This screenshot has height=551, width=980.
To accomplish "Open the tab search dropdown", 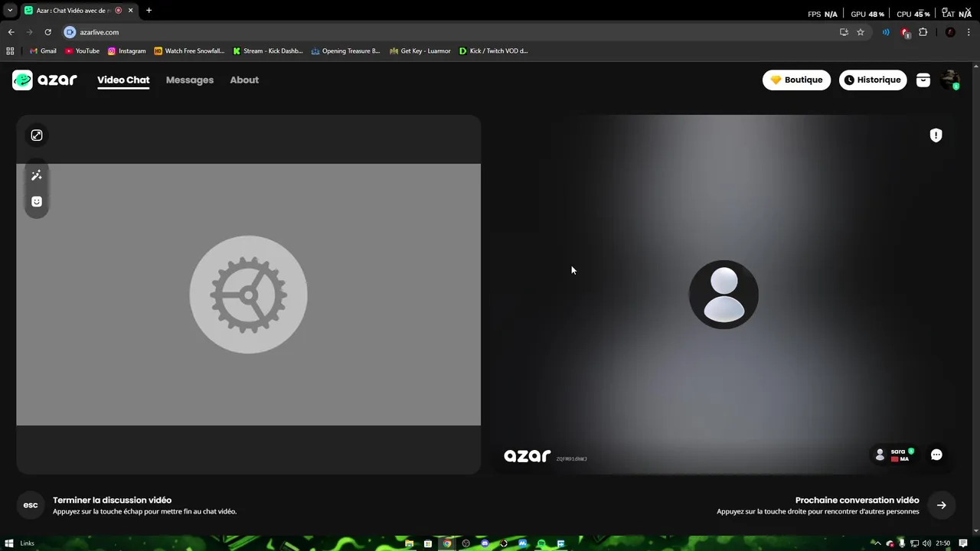I will point(10,11).
